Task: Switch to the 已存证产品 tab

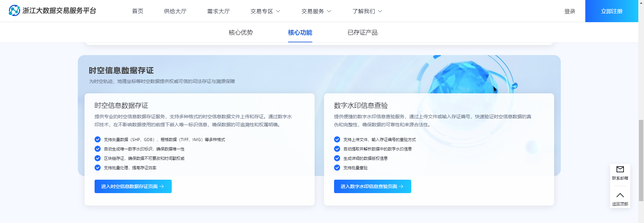Action: (x=362, y=33)
